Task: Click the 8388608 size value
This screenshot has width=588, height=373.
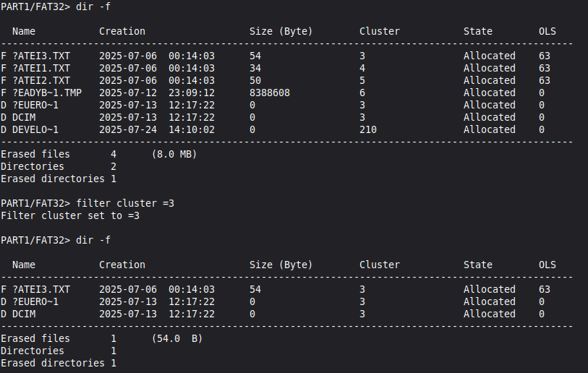Action: pos(270,93)
